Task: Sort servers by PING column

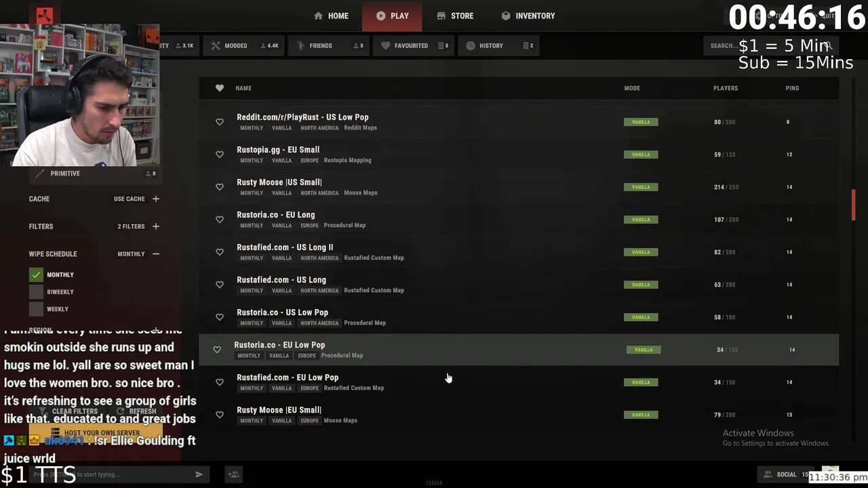Action: (792, 88)
